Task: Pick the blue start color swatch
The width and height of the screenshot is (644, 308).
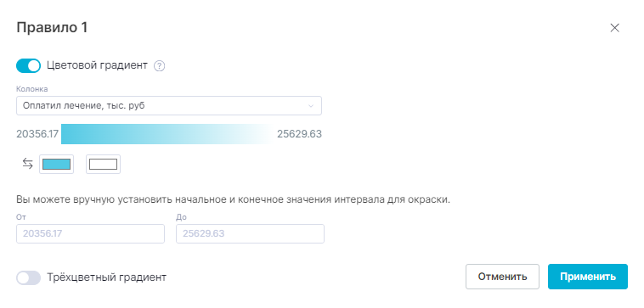Action: tap(57, 164)
